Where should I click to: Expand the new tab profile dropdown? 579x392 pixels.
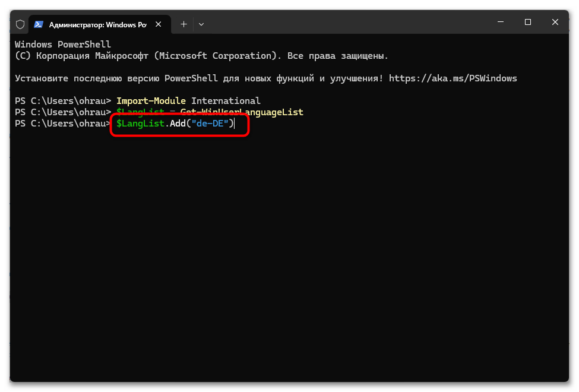(201, 24)
